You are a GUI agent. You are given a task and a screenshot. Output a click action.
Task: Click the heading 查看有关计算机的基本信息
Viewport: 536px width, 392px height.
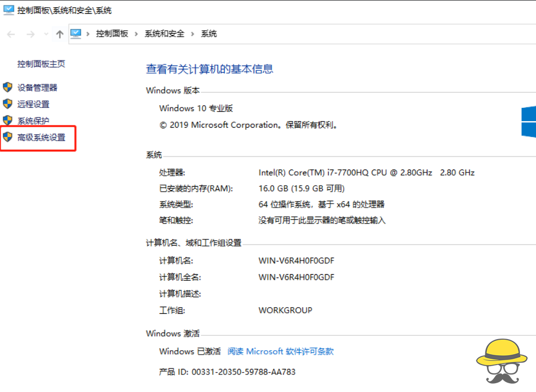click(x=209, y=69)
